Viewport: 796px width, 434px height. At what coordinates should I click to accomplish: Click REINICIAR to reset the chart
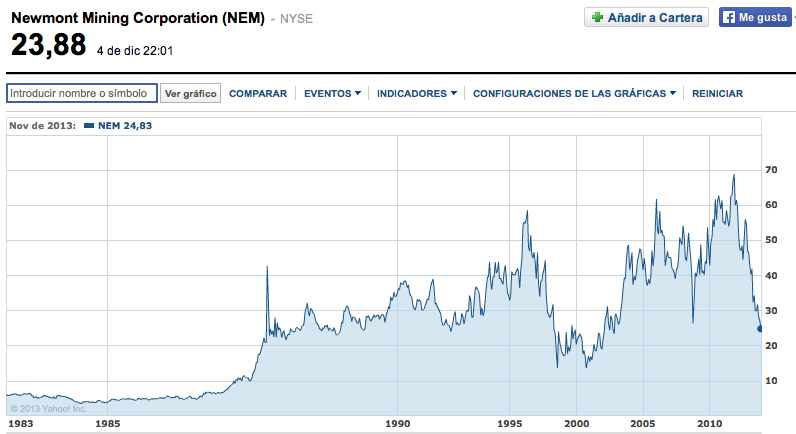pyautogui.click(x=717, y=93)
